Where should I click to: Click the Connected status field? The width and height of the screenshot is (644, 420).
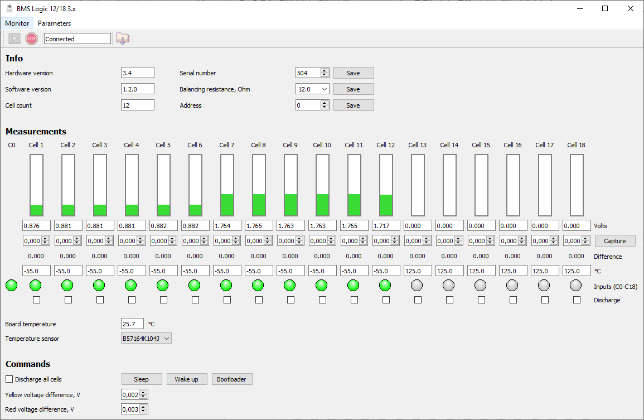coord(77,39)
